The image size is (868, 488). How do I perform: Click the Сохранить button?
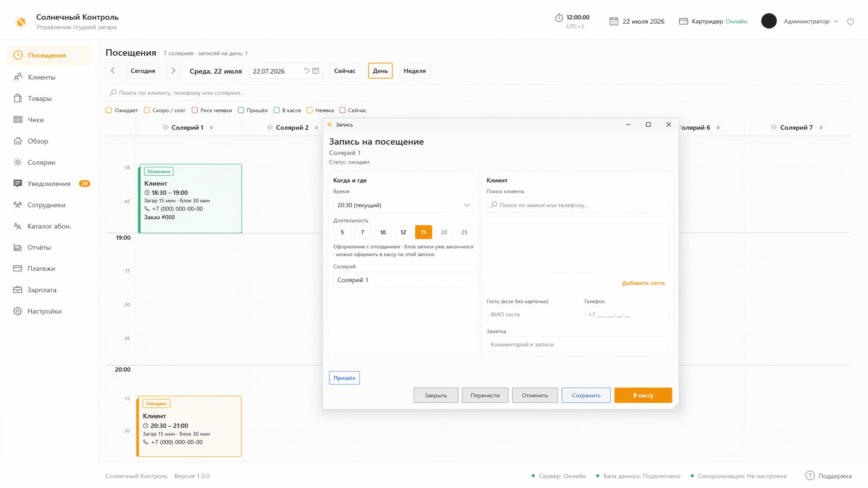tap(586, 395)
